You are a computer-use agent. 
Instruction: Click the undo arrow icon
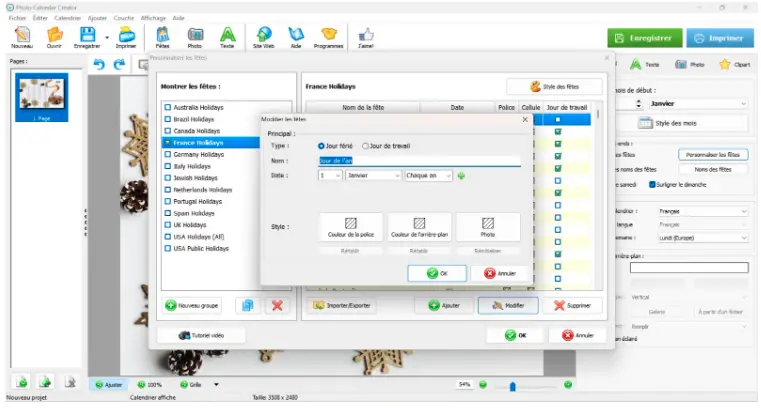point(99,65)
